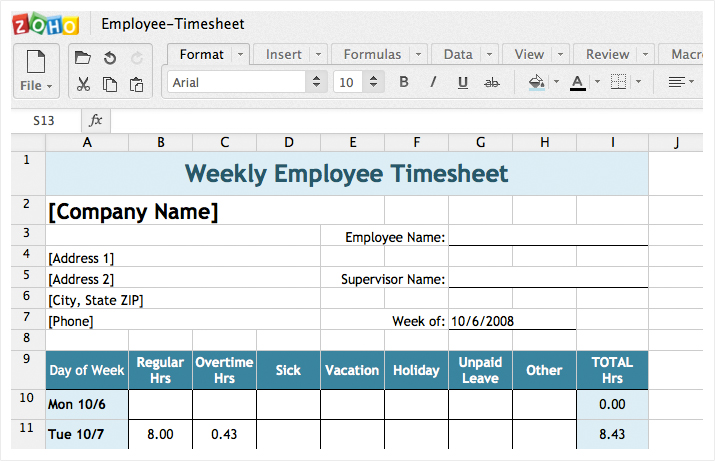The height and width of the screenshot is (461, 715).
Task: Toggle underline formatting
Action: [x=463, y=83]
